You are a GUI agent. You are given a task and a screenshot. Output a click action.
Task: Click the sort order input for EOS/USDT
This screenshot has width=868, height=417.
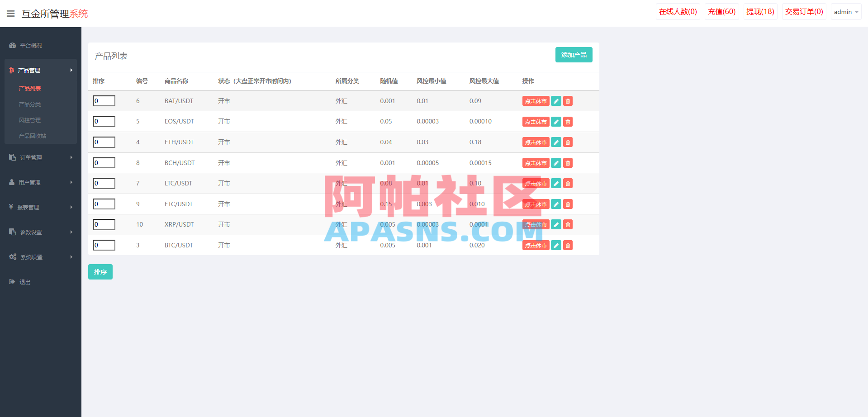(x=104, y=121)
